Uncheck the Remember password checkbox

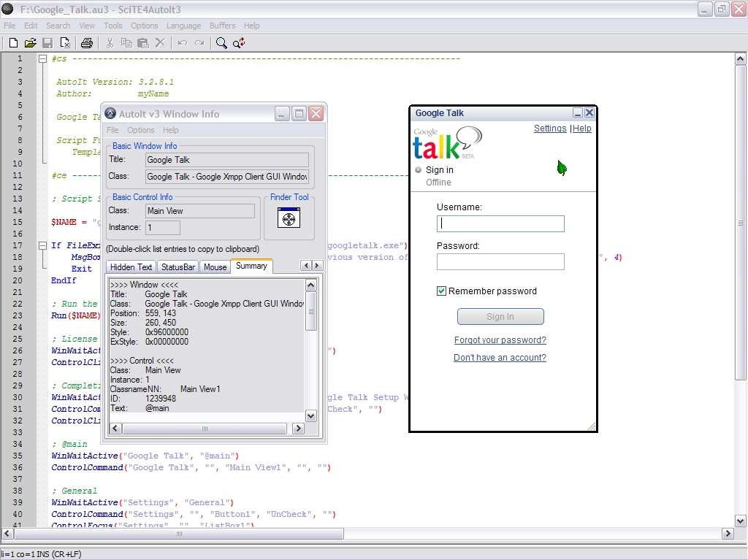[x=441, y=291]
